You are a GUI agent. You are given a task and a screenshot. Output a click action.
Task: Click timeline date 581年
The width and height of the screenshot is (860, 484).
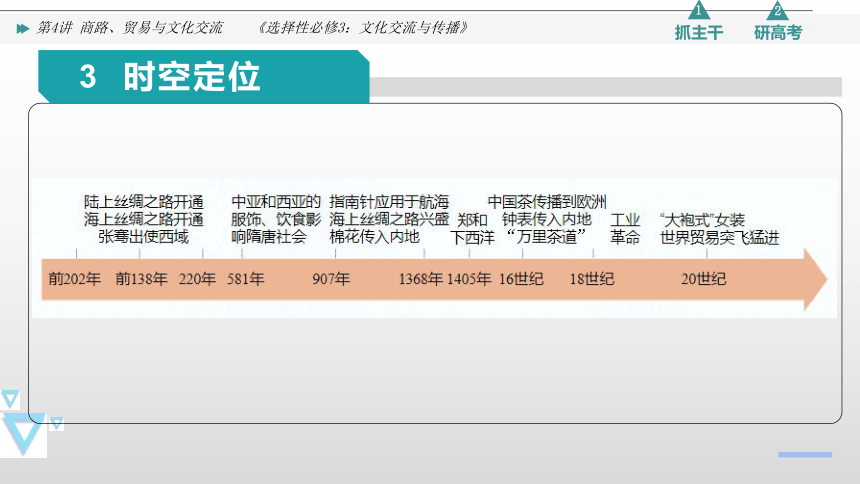point(246,279)
